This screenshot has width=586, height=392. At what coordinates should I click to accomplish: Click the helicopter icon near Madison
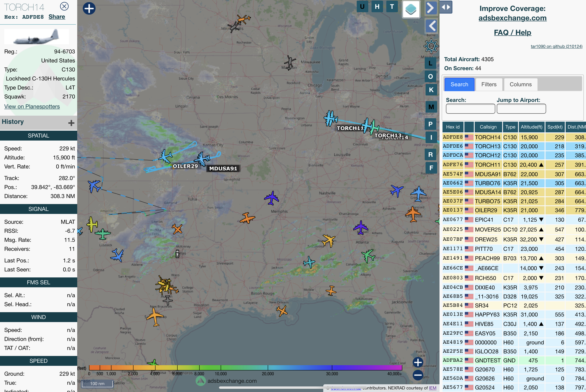[290, 62]
